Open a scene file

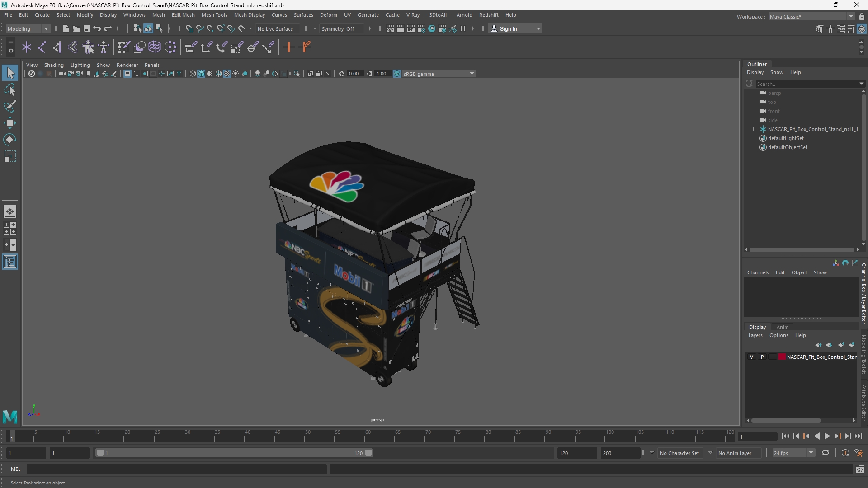tap(76, 28)
